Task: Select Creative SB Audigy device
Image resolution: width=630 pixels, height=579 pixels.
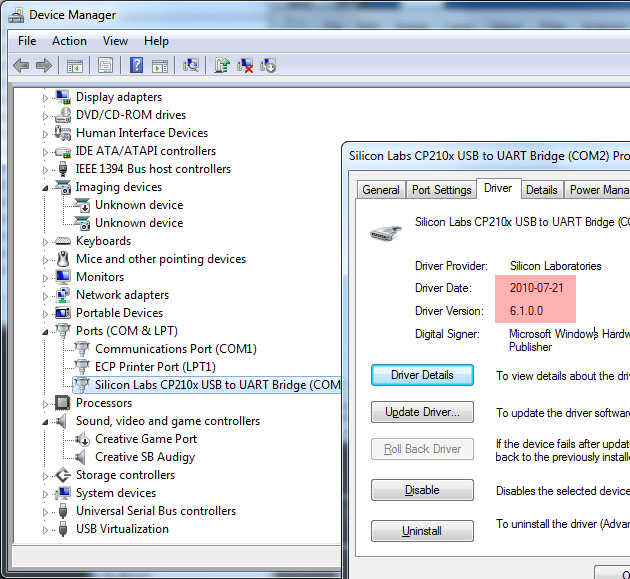Action: pyautogui.click(x=144, y=457)
